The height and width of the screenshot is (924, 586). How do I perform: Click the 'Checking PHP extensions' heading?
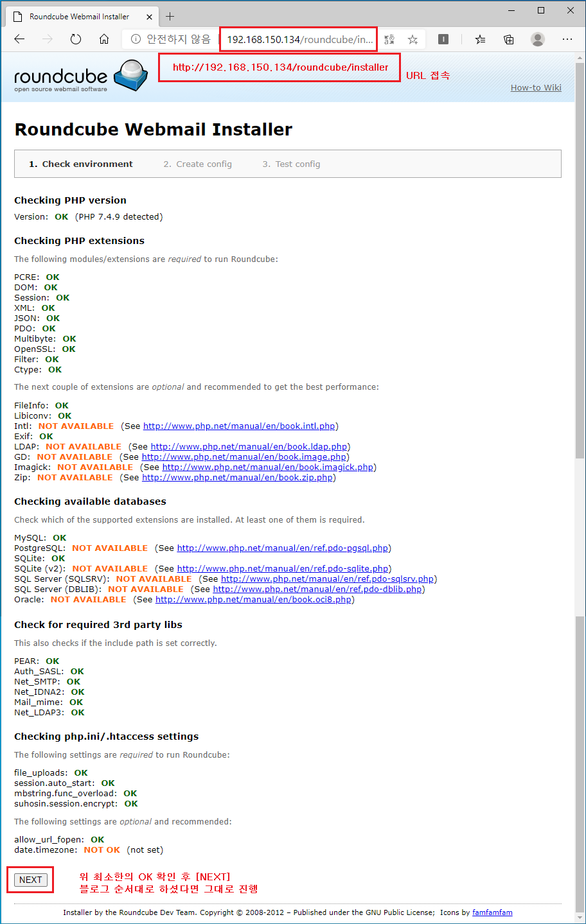coord(79,241)
